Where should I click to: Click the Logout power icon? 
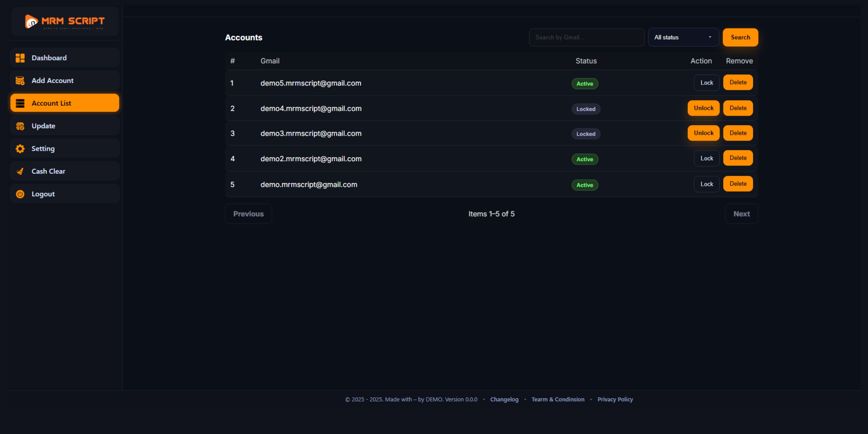[x=20, y=194]
